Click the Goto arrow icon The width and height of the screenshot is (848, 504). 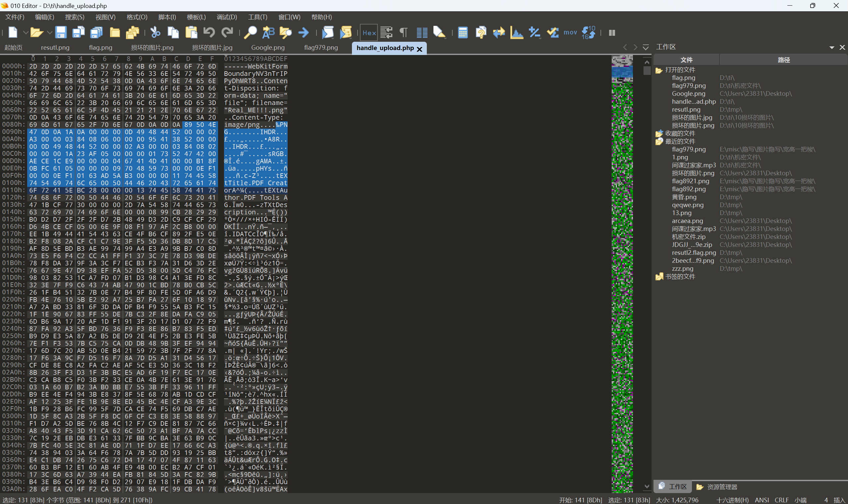[303, 32]
